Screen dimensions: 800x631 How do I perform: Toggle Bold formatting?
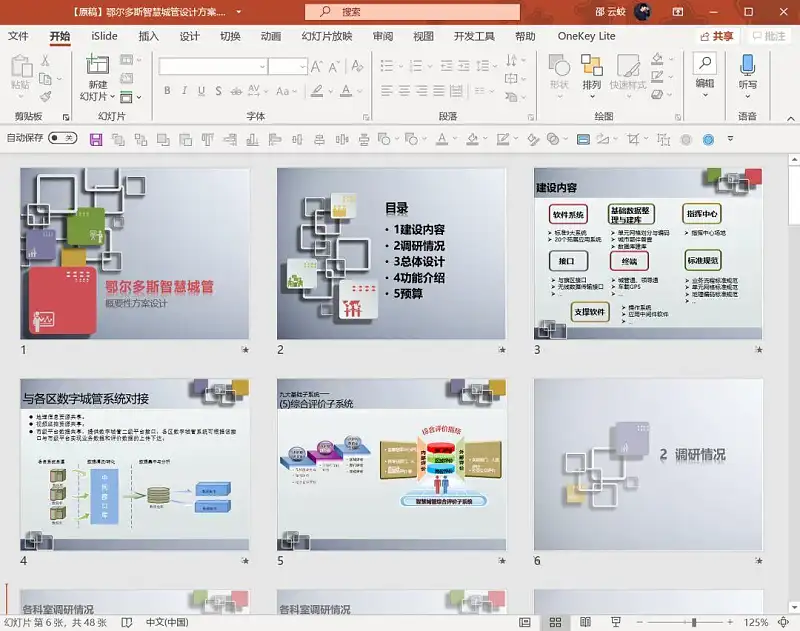point(167,91)
